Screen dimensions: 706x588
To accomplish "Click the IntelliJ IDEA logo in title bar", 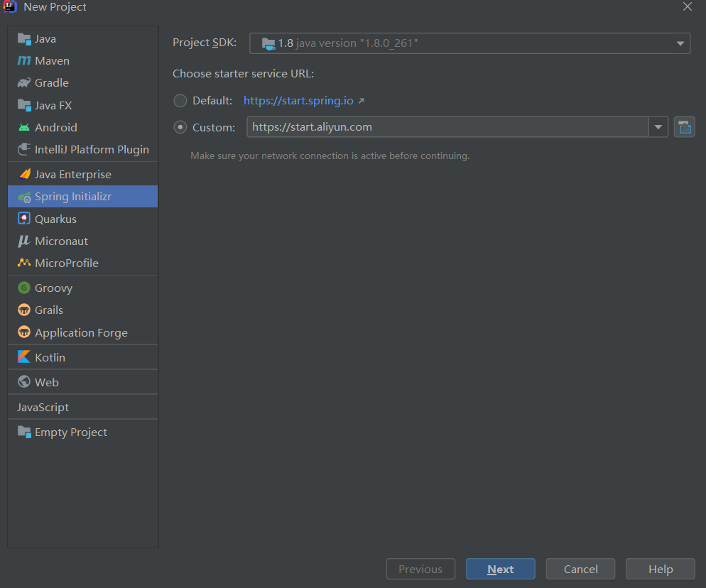I will [x=9, y=6].
